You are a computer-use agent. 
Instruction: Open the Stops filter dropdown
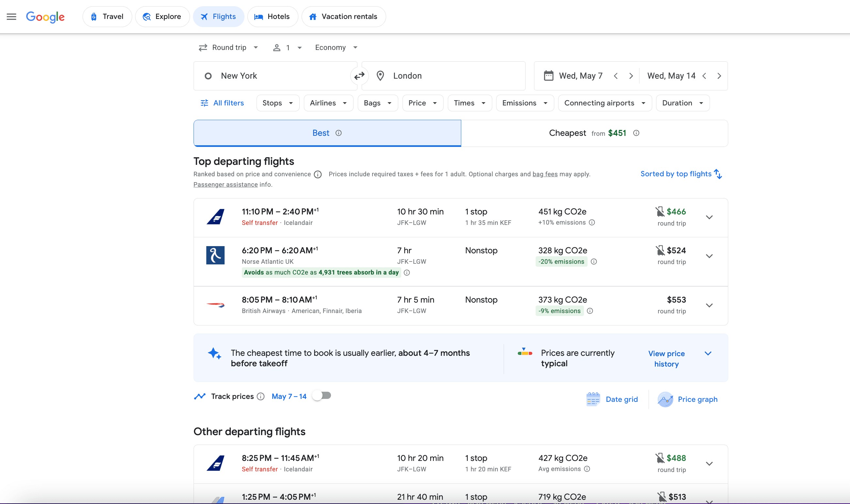278,103
